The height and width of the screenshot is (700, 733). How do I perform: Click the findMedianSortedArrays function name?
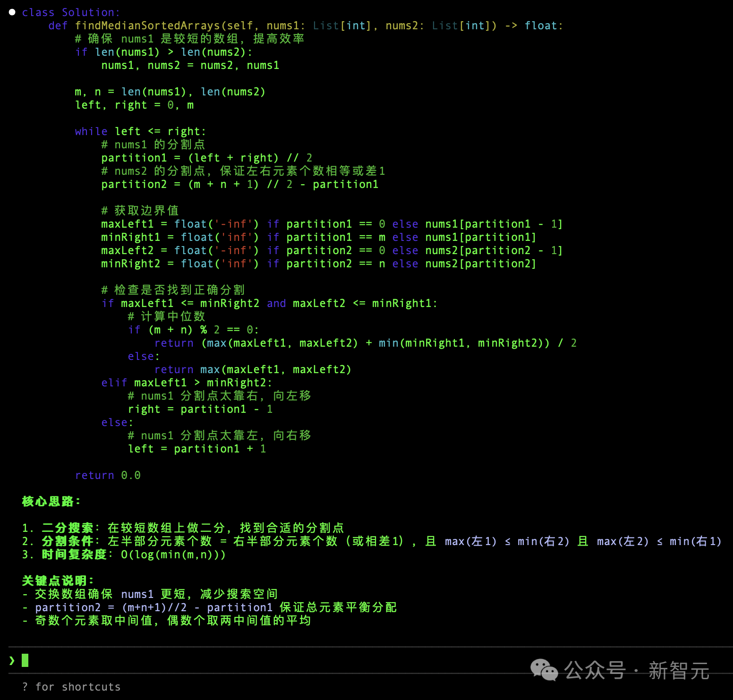[x=147, y=26]
